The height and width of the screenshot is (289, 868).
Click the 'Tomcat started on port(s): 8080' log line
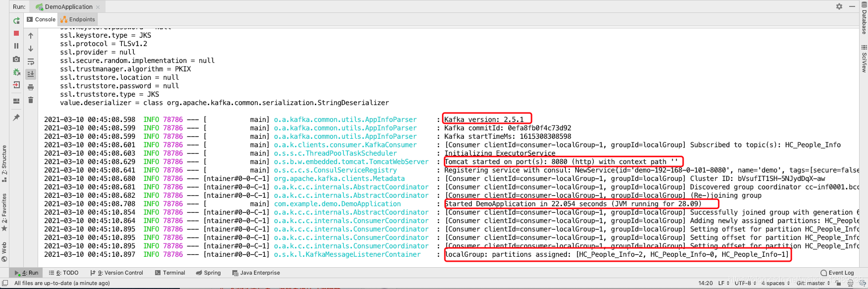coord(561,162)
